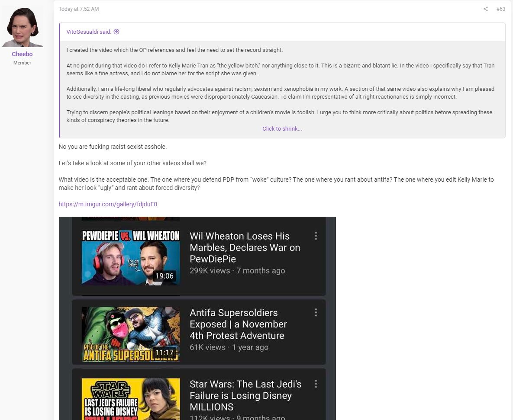Click the 11:17 duration badge on the thumbnail
This screenshot has width=513, height=420.
164,353
